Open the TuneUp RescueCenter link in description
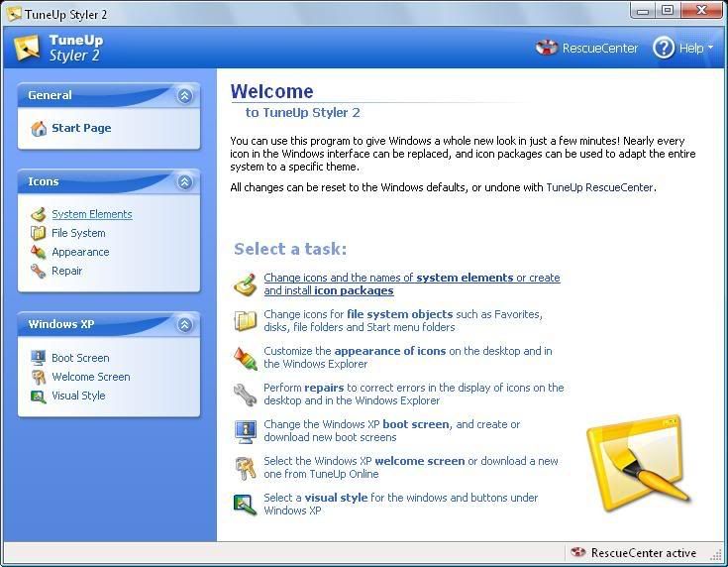 point(599,187)
